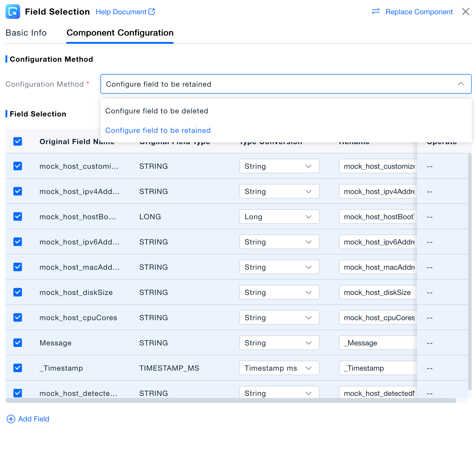
Task: Uncheck the Message field checkbox
Action: 18,343
